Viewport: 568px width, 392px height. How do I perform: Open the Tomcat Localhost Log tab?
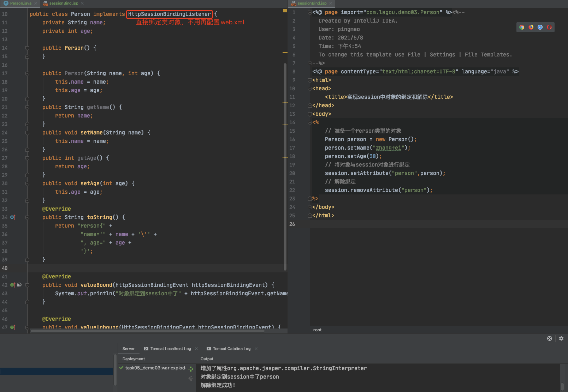click(x=170, y=349)
